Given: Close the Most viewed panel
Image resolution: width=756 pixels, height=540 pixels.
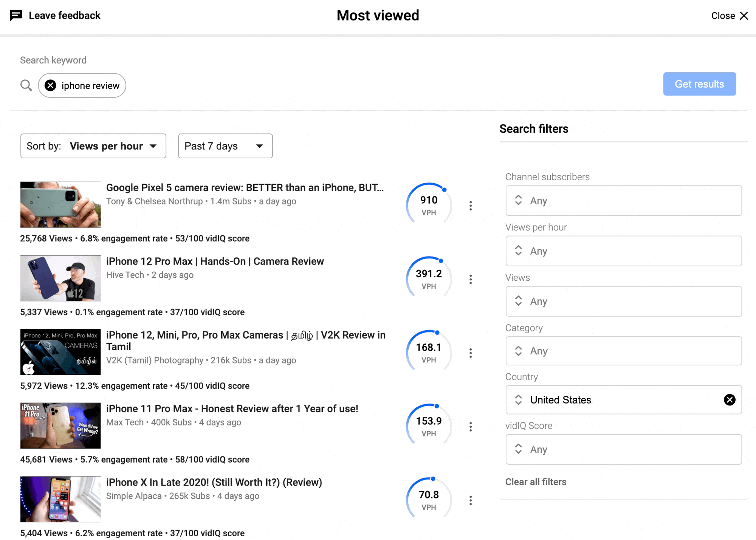Looking at the screenshot, I should click(x=730, y=15).
